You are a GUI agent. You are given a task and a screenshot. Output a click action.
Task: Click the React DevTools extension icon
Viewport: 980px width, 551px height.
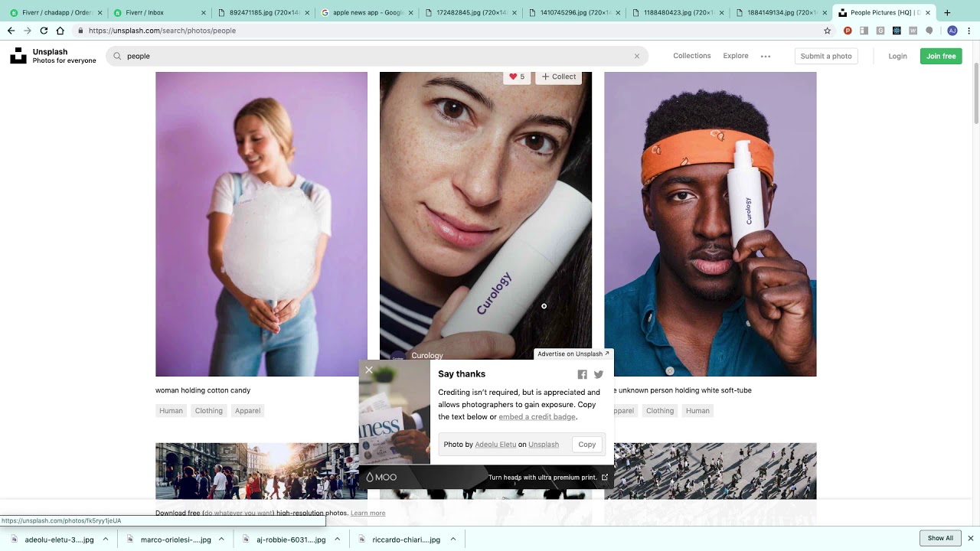[897, 31]
